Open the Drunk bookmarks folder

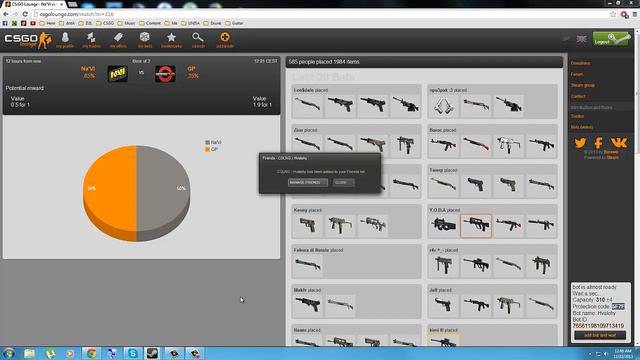(x=213, y=23)
